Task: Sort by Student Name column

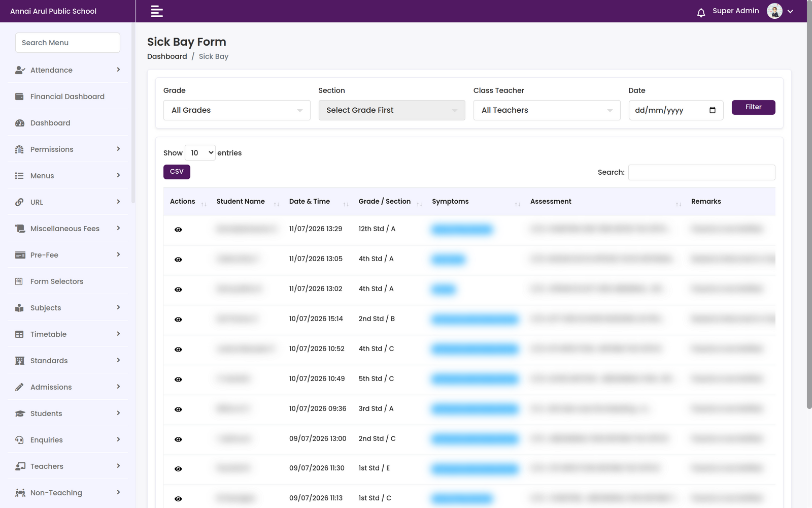Action: (x=247, y=202)
